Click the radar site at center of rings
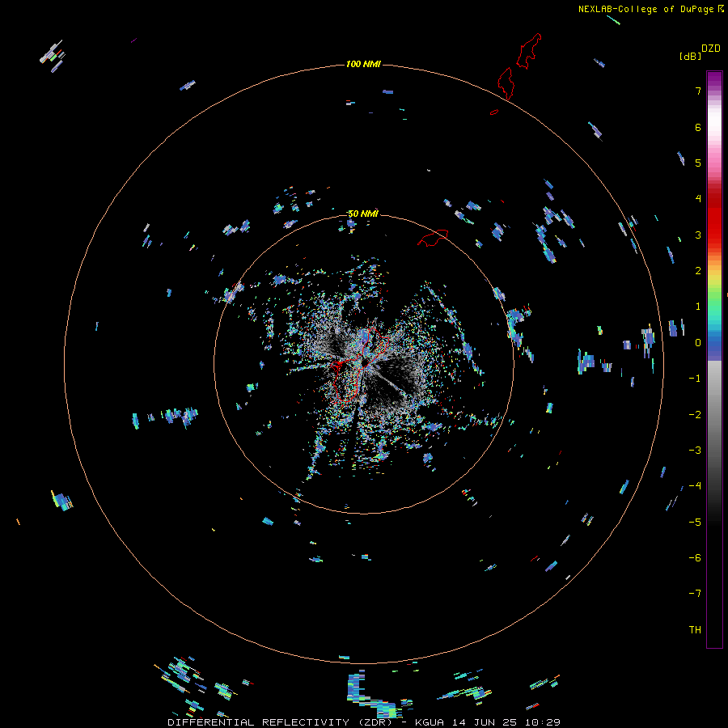 (364, 362)
